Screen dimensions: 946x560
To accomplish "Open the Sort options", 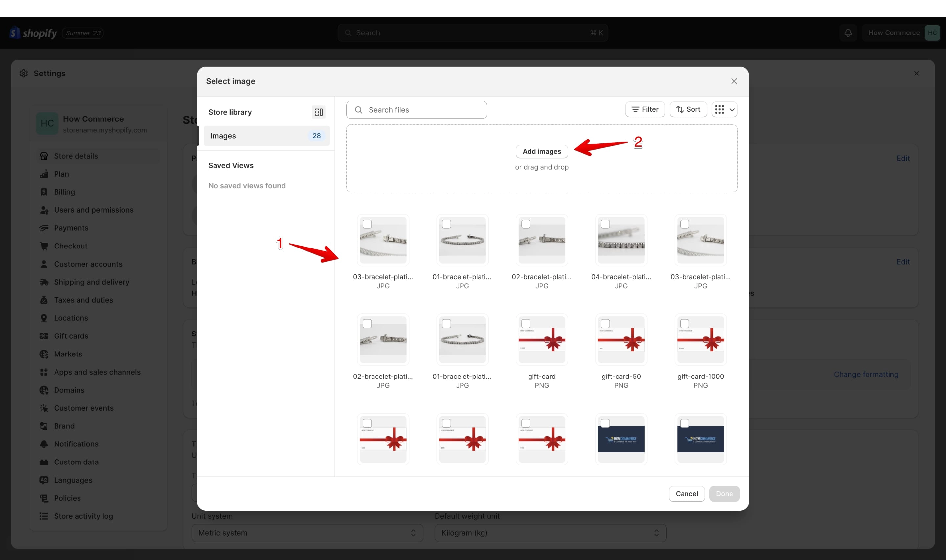I will (x=688, y=109).
